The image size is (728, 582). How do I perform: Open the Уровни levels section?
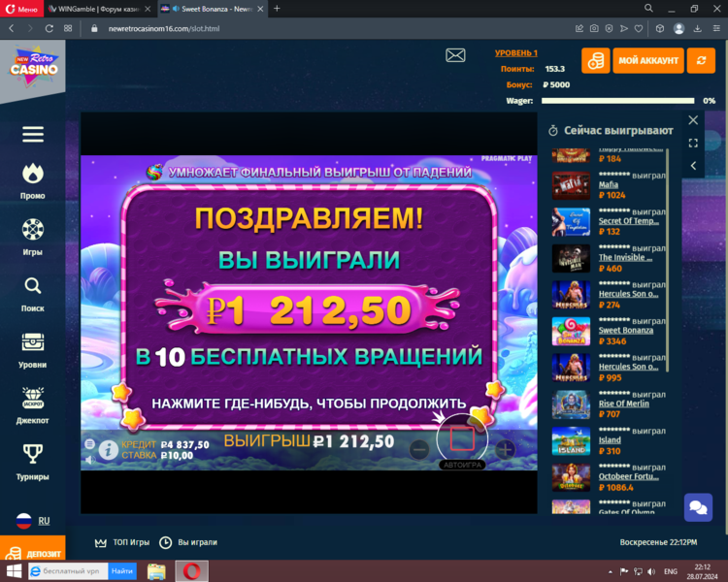(32, 350)
